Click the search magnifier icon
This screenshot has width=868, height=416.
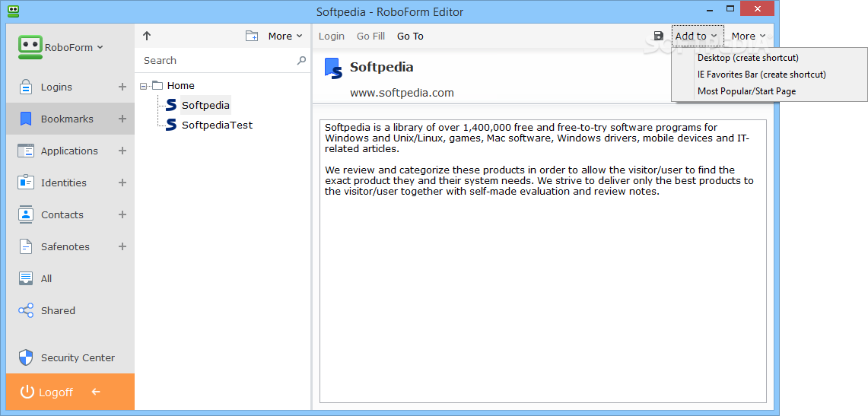[x=301, y=60]
